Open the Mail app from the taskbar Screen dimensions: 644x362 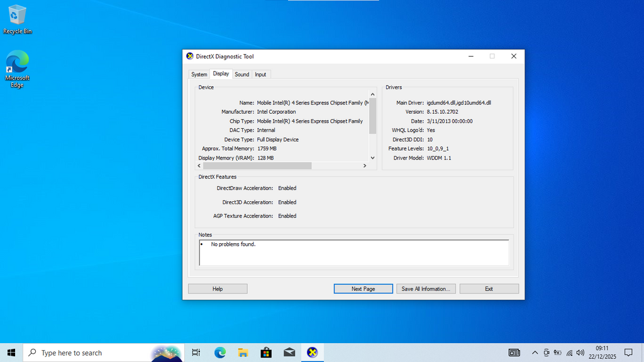pos(289,353)
